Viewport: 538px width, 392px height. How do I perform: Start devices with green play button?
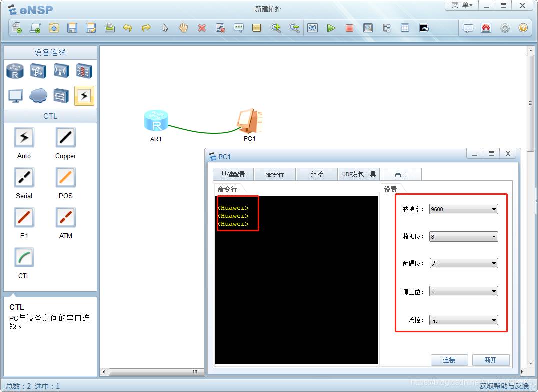331,28
